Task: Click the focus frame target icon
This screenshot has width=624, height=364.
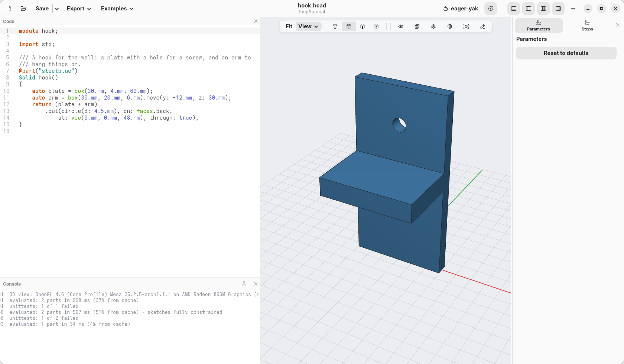Action: coord(466,26)
